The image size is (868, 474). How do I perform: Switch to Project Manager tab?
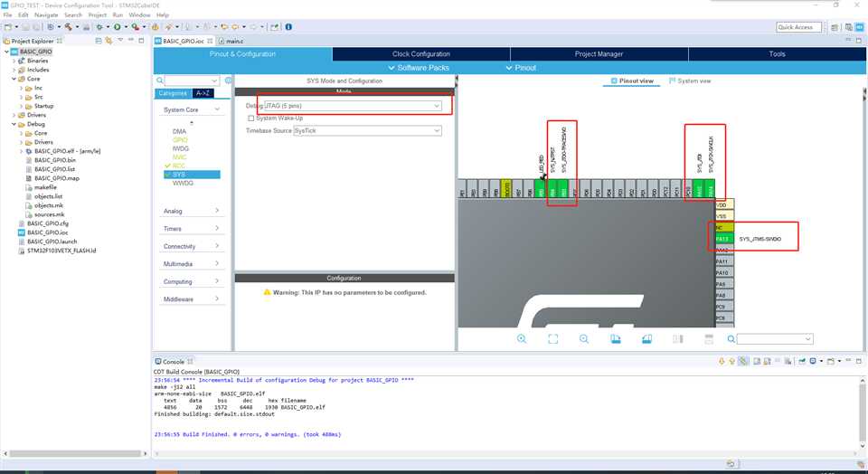tap(599, 53)
